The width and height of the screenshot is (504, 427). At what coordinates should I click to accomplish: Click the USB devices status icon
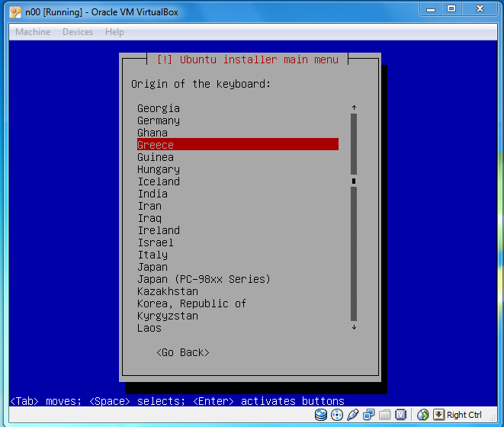pos(352,415)
